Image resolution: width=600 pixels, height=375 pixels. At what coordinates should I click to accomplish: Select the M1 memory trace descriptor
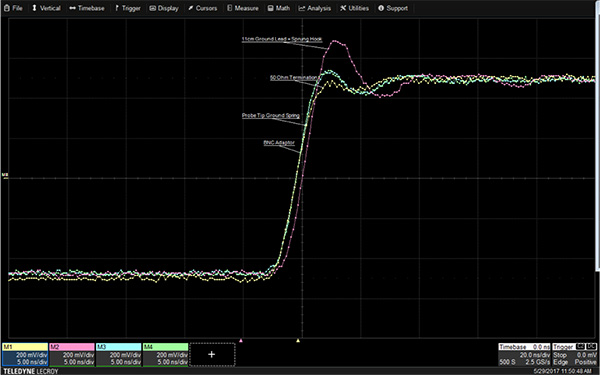coord(25,355)
